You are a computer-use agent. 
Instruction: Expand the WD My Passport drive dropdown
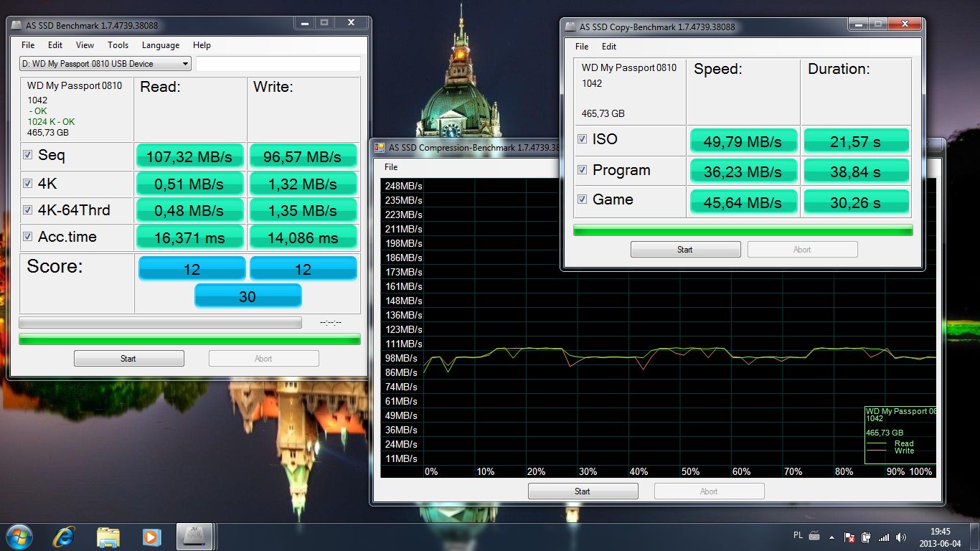[105, 64]
